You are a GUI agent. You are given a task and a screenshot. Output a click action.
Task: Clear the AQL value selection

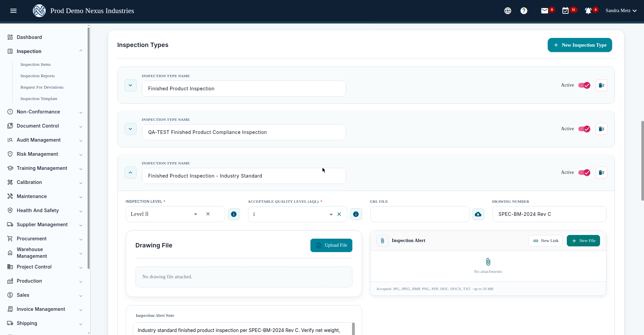339,214
